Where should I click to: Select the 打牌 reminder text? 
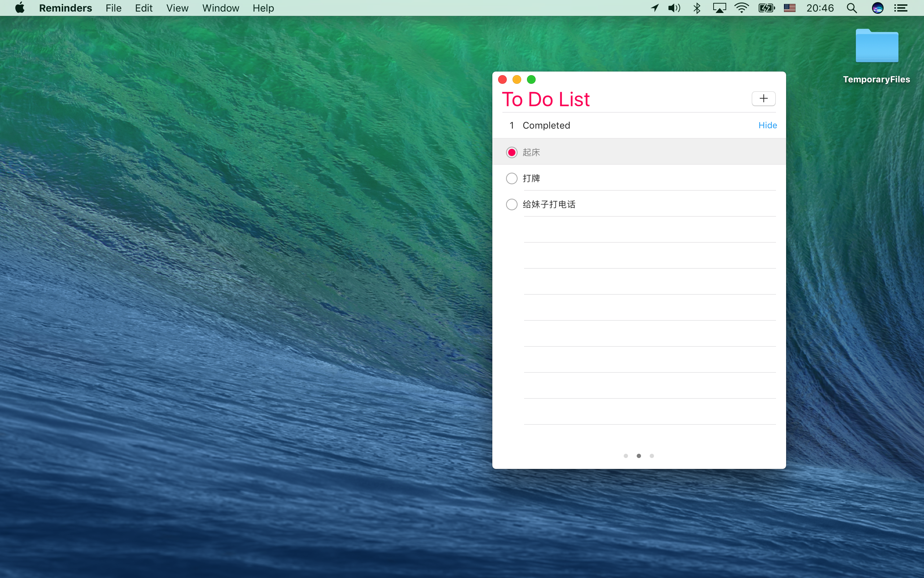click(x=531, y=178)
